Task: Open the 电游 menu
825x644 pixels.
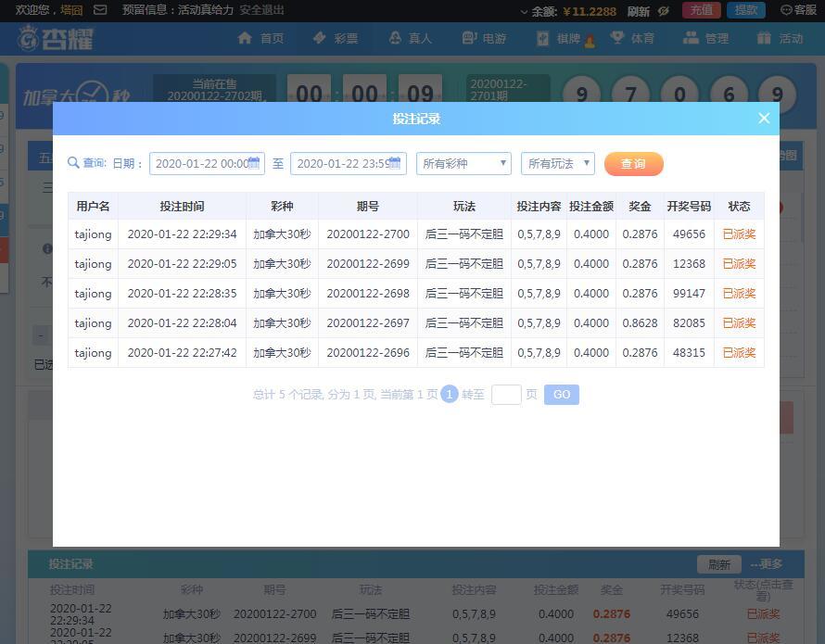Action: [x=483, y=38]
